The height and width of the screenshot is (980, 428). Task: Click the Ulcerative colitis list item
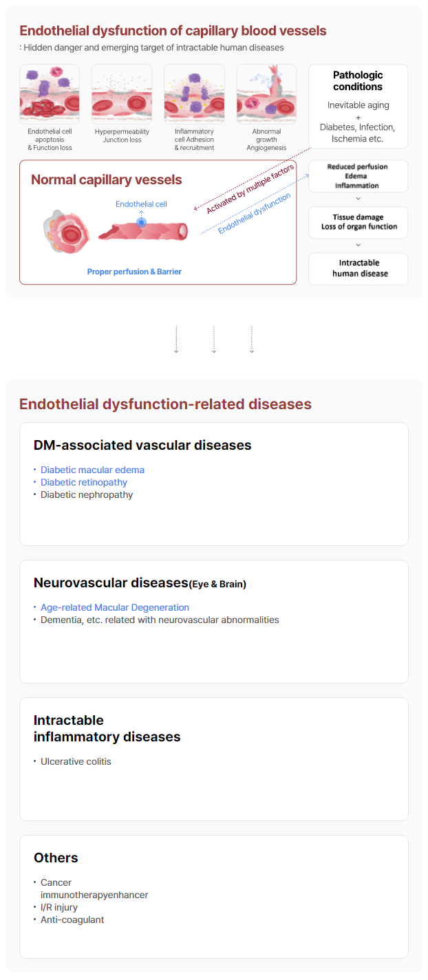pos(76,761)
